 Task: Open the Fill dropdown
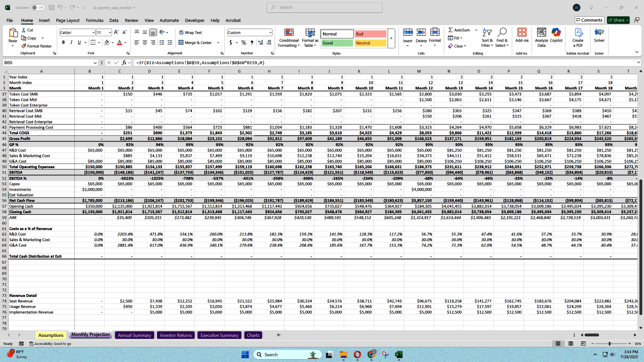tap(455, 38)
